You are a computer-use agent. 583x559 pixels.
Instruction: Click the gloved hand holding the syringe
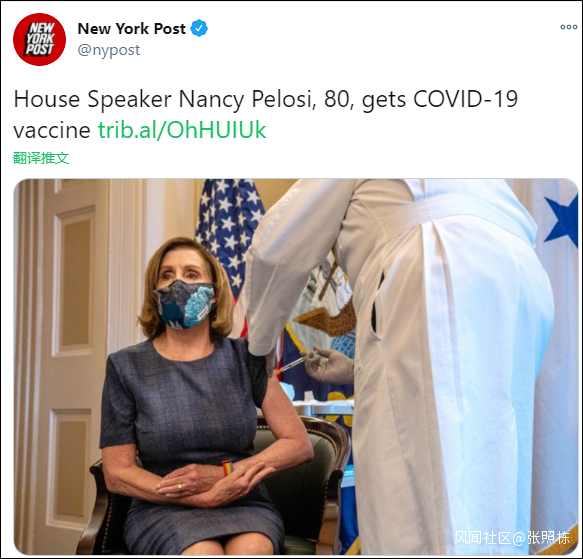click(x=328, y=364)
